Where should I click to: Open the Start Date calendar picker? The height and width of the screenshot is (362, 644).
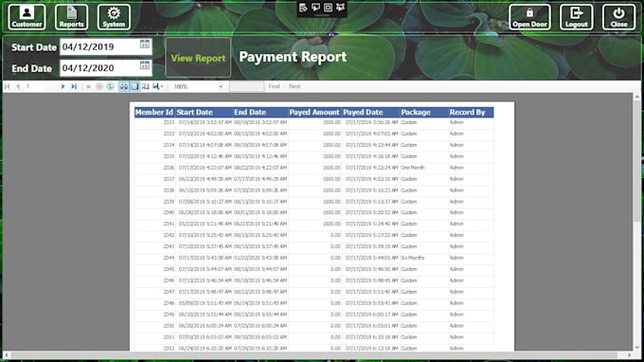145,44
